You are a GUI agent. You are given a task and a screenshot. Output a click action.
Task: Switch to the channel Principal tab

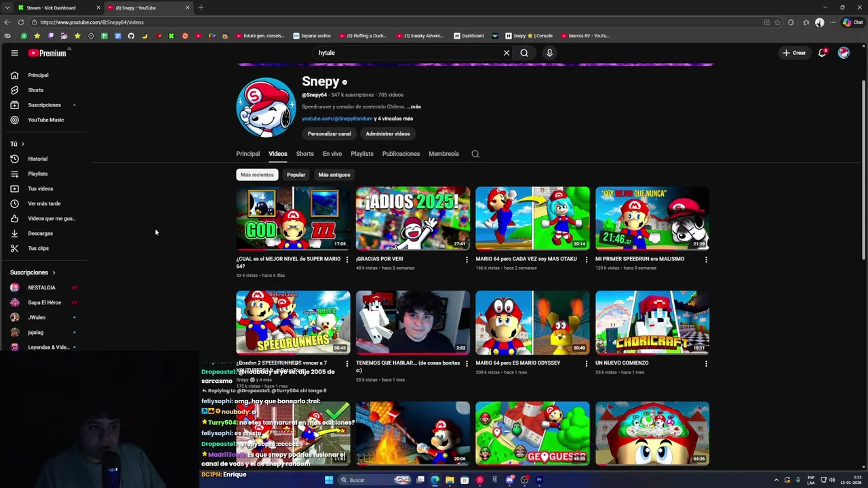248,154
